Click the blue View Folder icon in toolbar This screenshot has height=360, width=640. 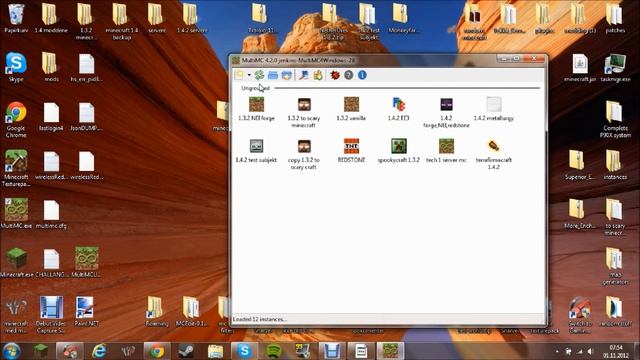pos(273,75)
